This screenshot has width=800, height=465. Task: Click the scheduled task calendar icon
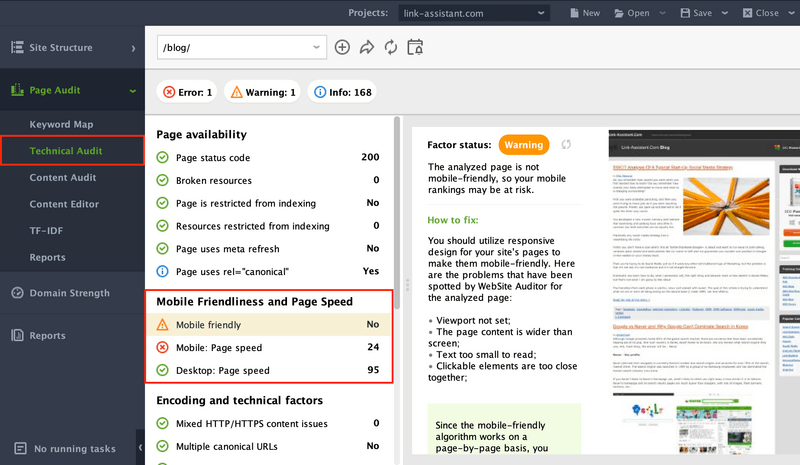pyautogui.click(x=415, y=47)
